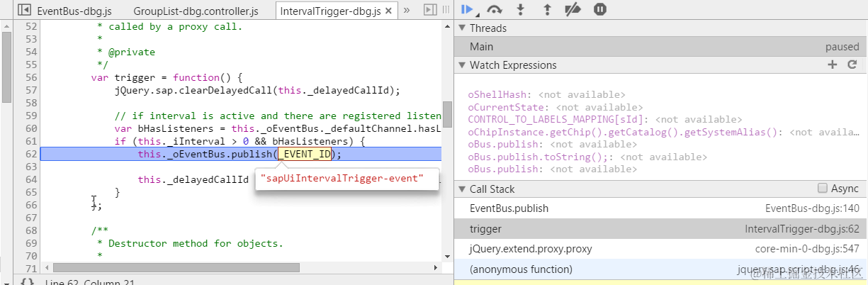This screenshot has width=868, height=285.
Task: Open the core-min-0-dbg.js:547 source link
Action: [x=807, y=249]
